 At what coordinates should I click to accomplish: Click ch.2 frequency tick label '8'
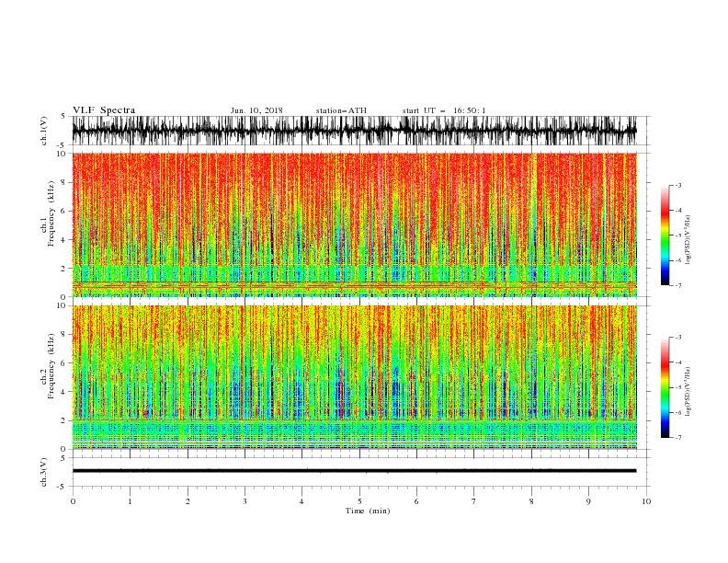[x=63, y=335]
